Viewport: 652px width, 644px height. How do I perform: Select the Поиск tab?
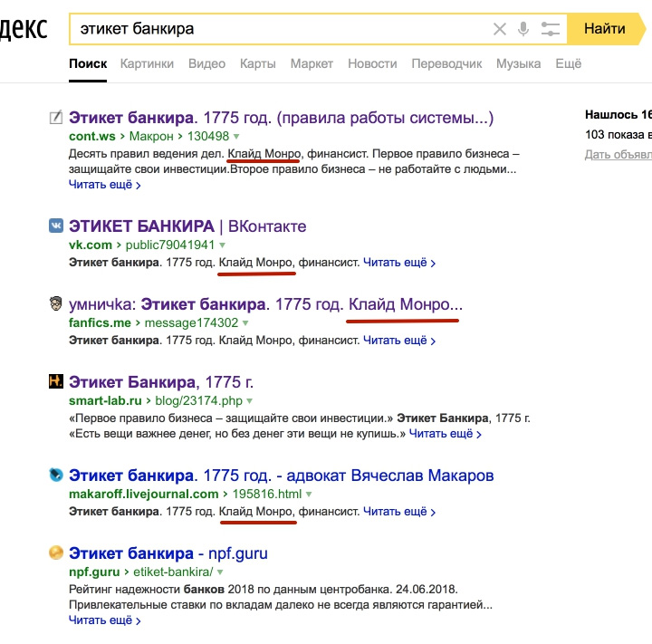tap(88, 63)
